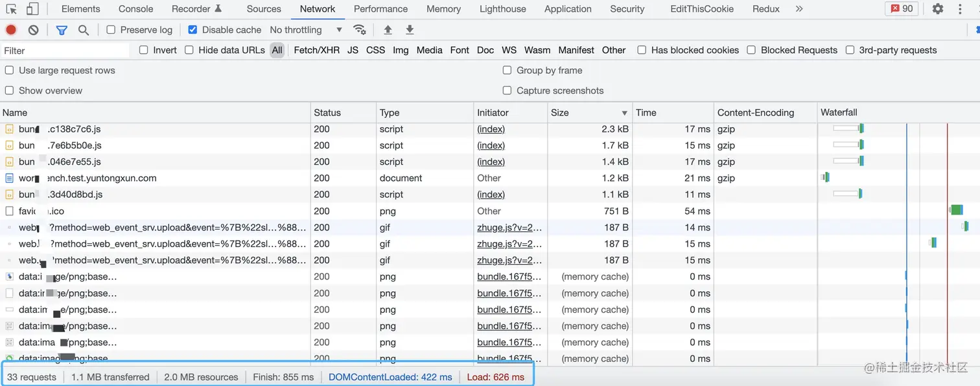Check Group by frame option
This screenshot has height=386, width=980.
507,70
